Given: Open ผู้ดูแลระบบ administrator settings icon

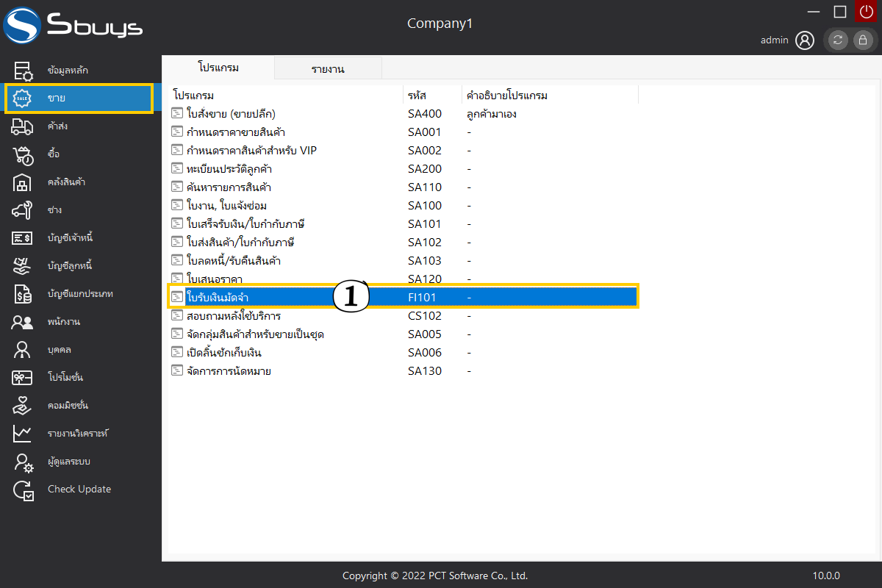Looking at the screenshot, I should click(x=23, y=462).
